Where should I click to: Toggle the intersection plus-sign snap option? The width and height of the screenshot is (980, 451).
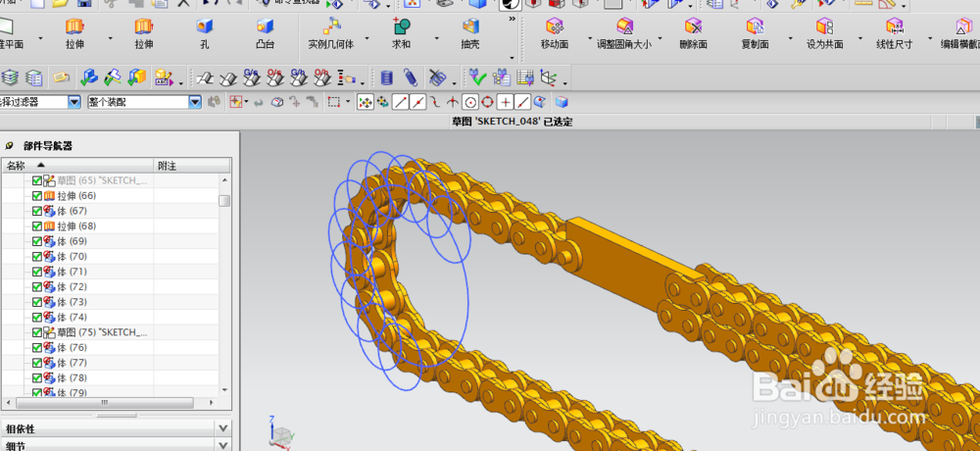tap(506, 102)
